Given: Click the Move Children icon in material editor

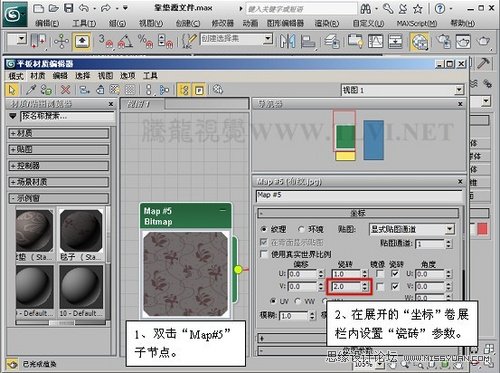Looking at the screenshot, I should click(85, 90).
